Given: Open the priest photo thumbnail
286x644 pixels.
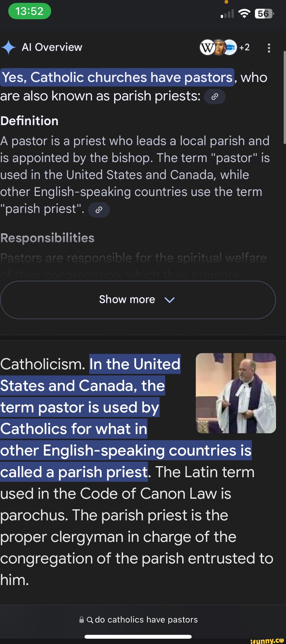Looking at the screenshot, I should [236, 395].
